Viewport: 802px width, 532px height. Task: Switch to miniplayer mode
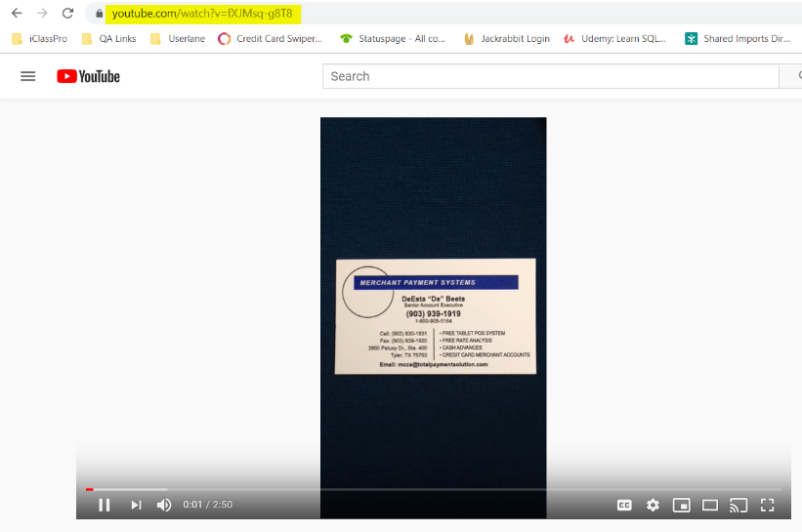pos(681,506)
